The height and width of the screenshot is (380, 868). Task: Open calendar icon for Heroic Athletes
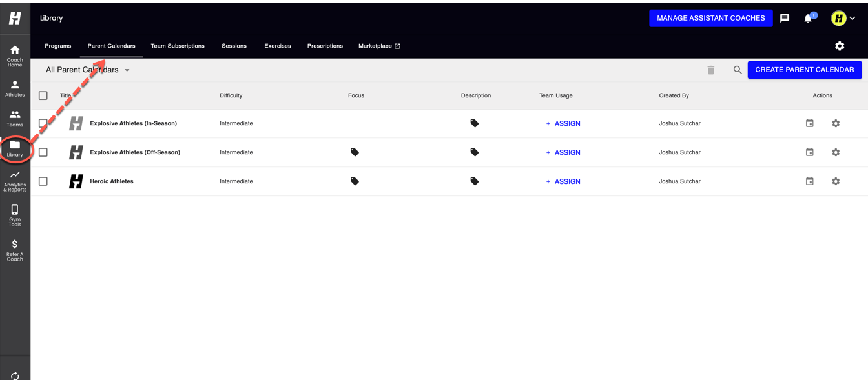click(x=810, y=181)
